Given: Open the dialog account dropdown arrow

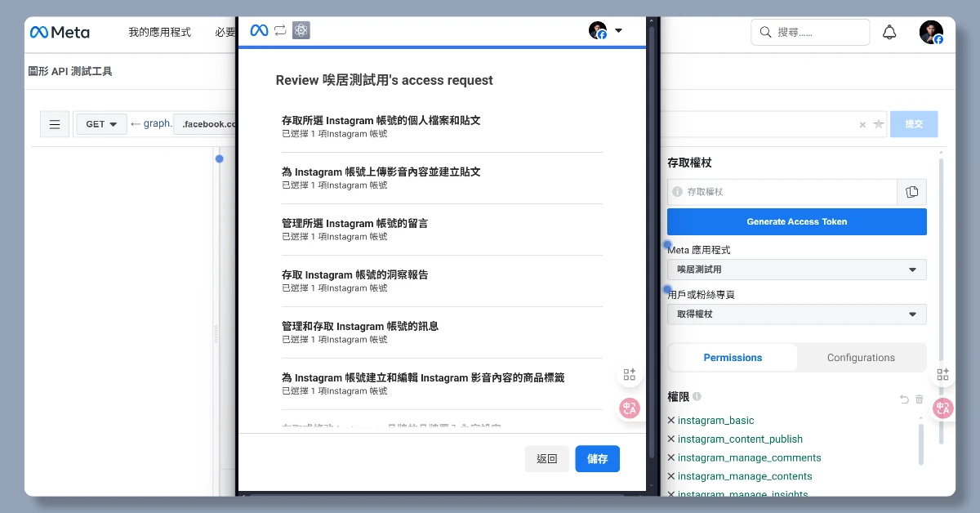Looking at the screenshot, I should point(618,31).
